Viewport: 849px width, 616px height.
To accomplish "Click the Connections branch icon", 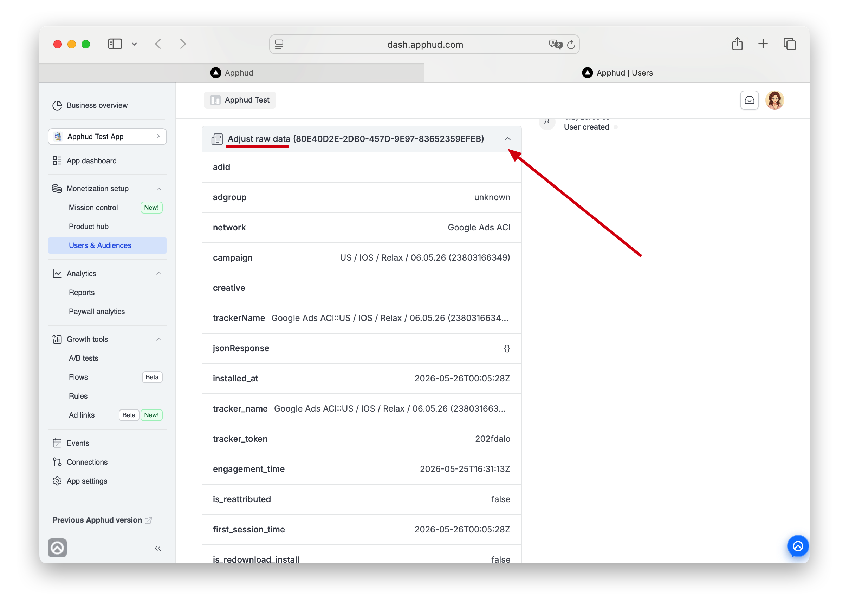I will coord(57,462).
